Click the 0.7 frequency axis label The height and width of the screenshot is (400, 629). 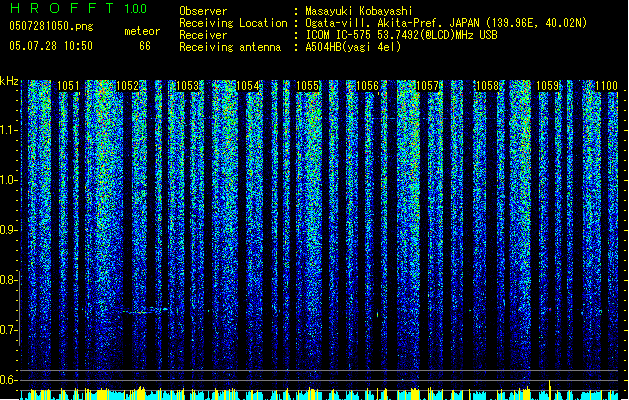click(9, 330)
